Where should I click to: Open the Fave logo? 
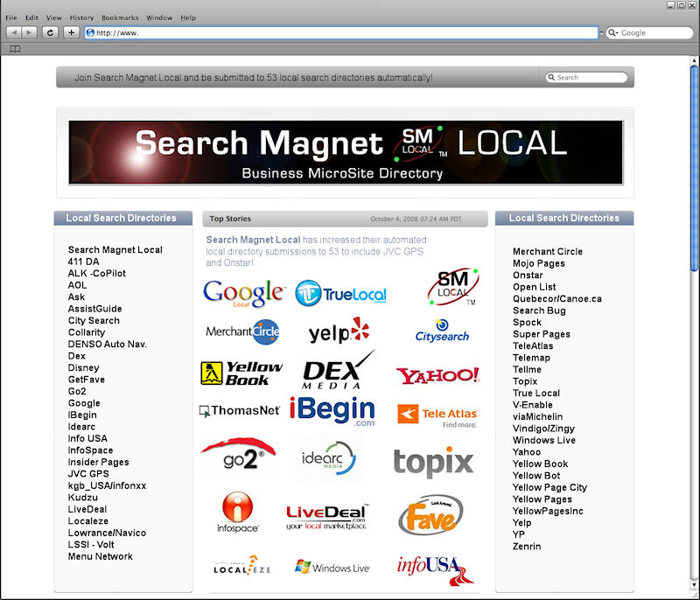point(430,515)
